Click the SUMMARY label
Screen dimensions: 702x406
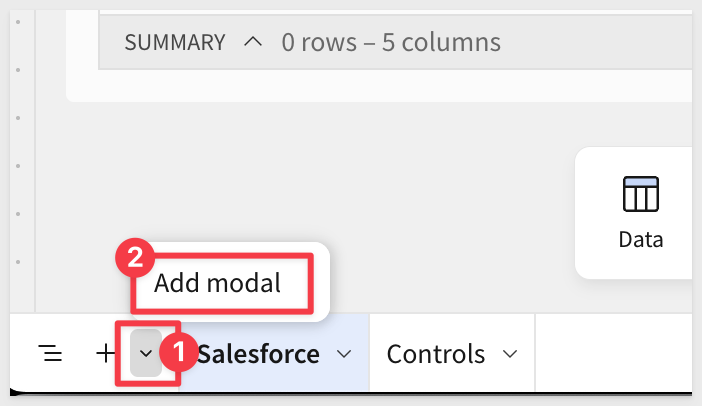coord(174,42)
